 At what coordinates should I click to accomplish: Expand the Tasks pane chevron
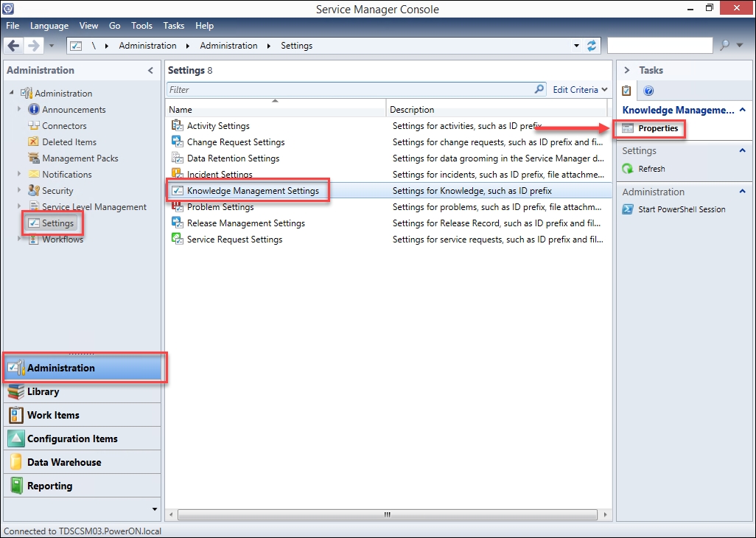pos(626,71)
